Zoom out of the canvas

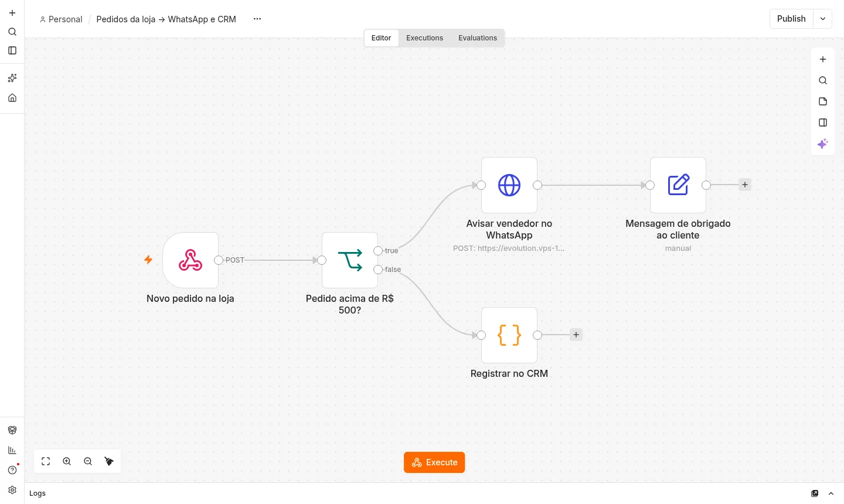[x=88, y=462]
